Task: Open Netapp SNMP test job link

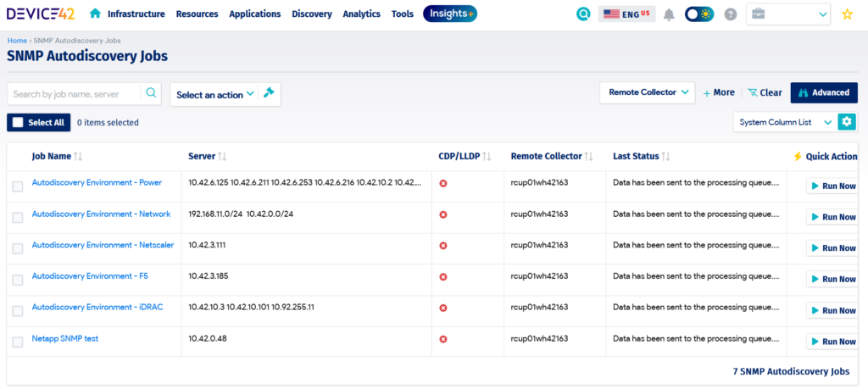Action: [x=65, y=338]
